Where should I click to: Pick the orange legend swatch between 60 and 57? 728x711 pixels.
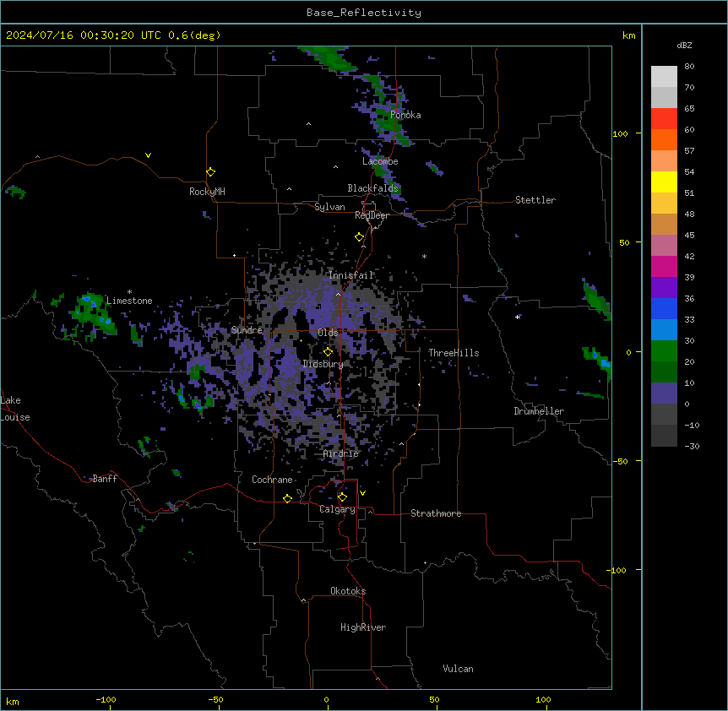(x=664, y=139)
